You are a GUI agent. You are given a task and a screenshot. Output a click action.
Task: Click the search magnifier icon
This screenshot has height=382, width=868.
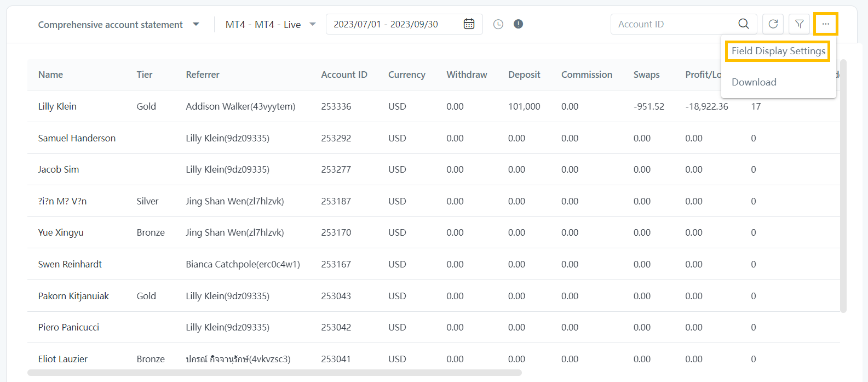[743, 24]
